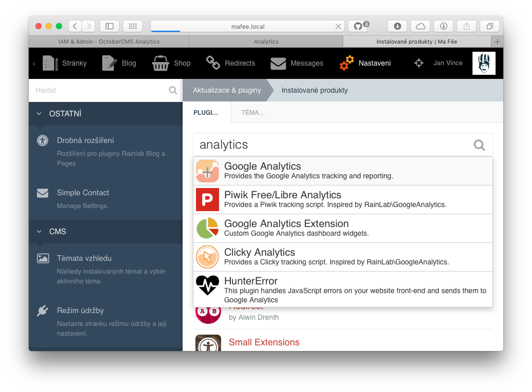
Task: Select Piwik Free/Libre Analytics result
Action: [x=343, y=199]
